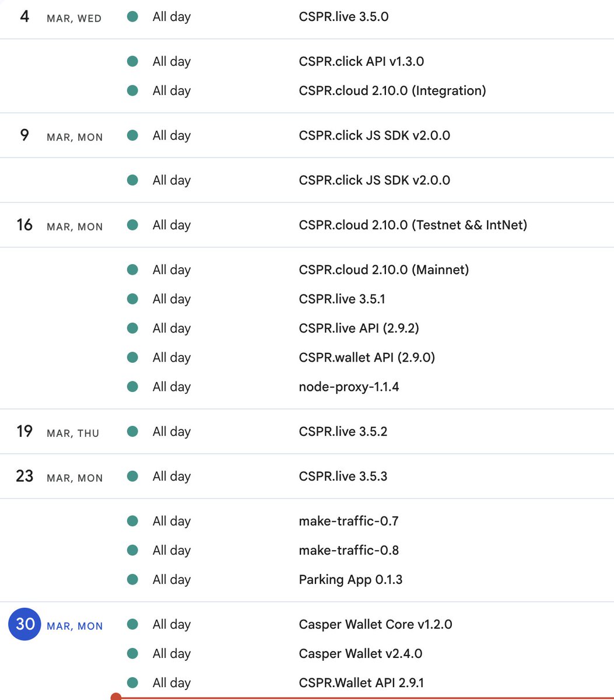This screenshot has width=614, height=700.
Task: Go to day 23 in the schedule
Action: click(x=24, y=476)
